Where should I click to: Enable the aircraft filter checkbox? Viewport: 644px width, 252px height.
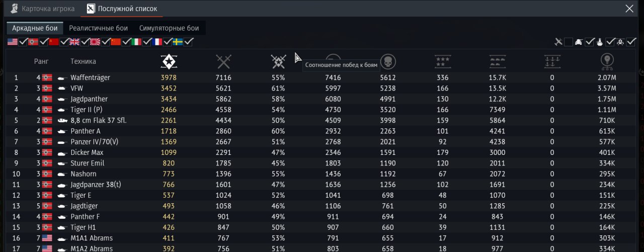point(569,42)
